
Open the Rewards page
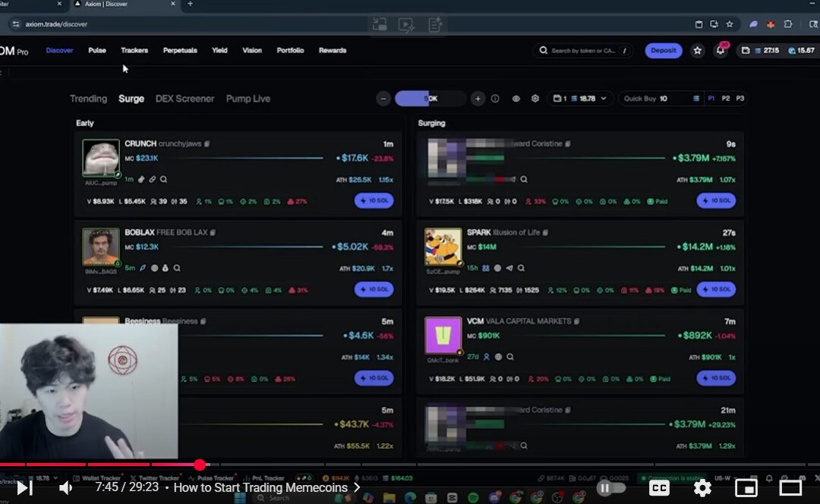333,50
